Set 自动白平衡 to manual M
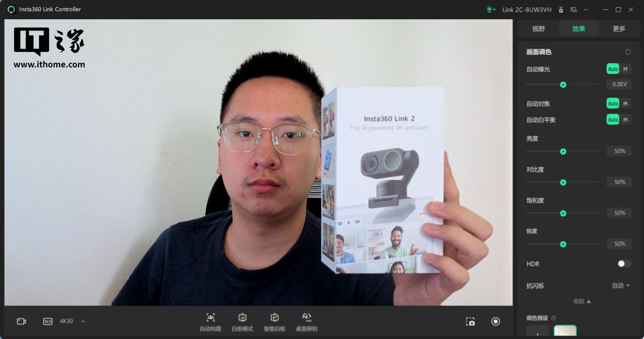Viewport: 644px width, 339px height. pyautogui.click(x=625, y=120)
